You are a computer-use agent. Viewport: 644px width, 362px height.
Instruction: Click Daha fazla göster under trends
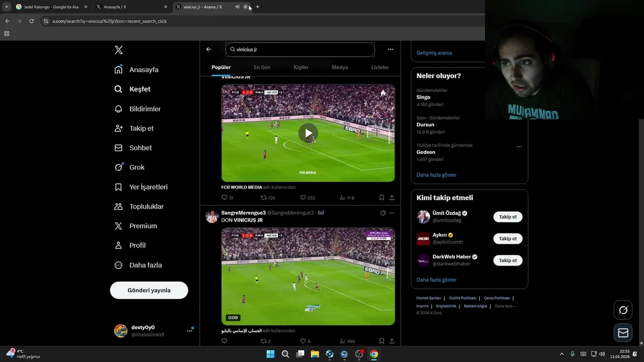437,175
